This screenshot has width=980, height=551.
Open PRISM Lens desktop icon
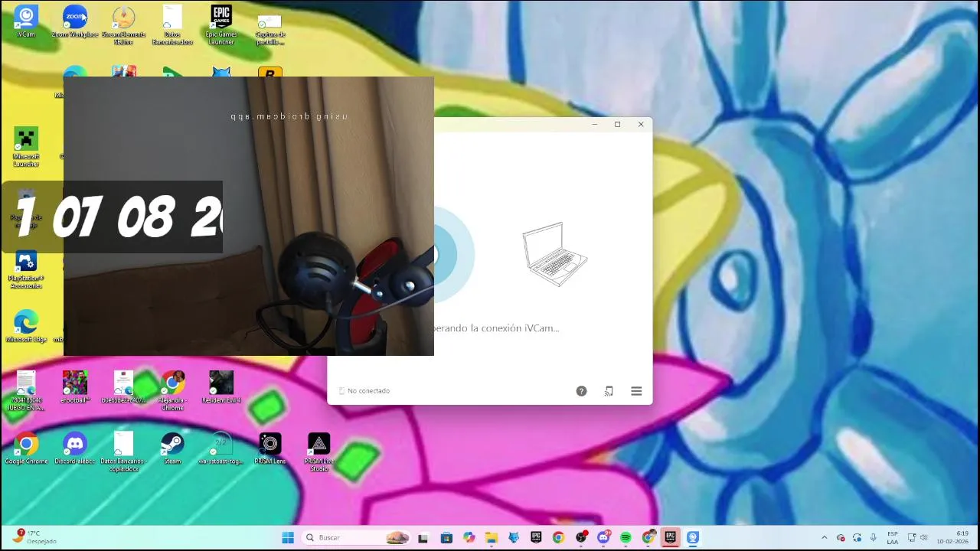[269, 448]
